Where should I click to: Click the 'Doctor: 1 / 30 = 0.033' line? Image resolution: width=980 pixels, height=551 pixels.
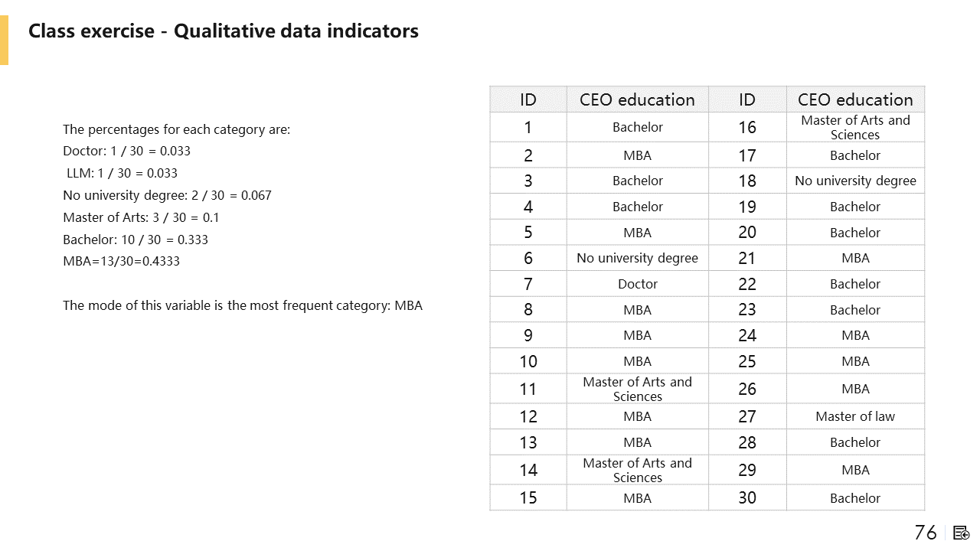point(126,151)
